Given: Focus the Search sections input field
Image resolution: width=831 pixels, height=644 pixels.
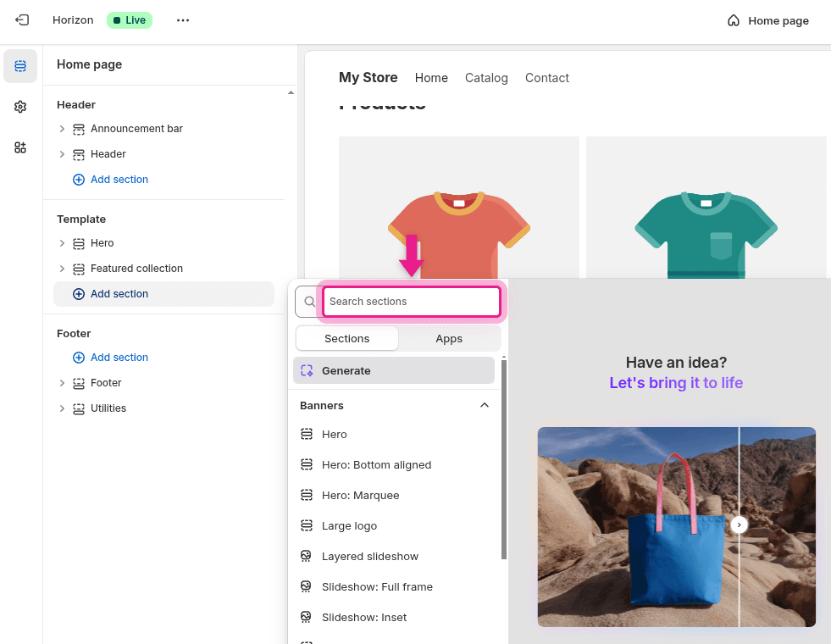Looking at the screenshot, I should click(x=411, y=302).
